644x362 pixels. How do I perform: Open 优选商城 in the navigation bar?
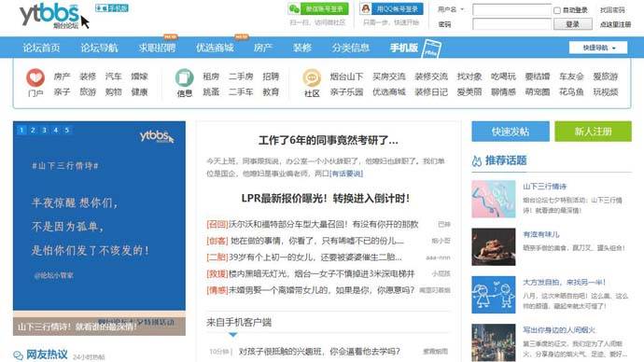point(215,48)
